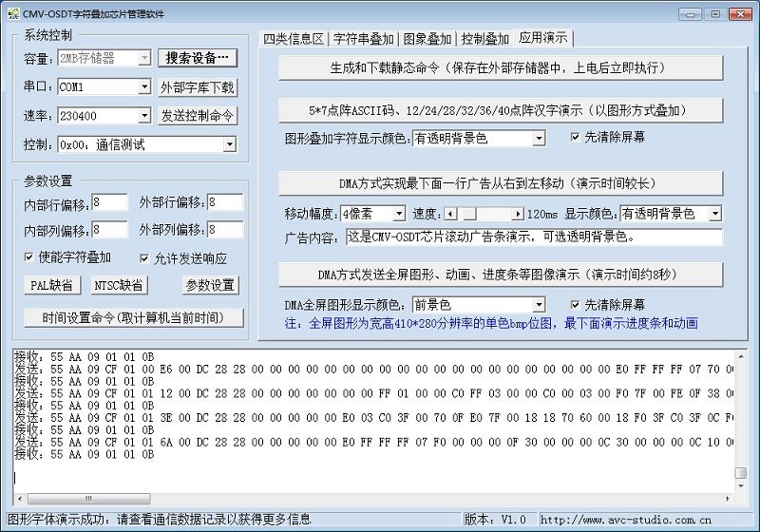The width and height of the screenshot is (760, 532).
Task: Open the 串口 COM1 dropdown
Action: [144, 87]
